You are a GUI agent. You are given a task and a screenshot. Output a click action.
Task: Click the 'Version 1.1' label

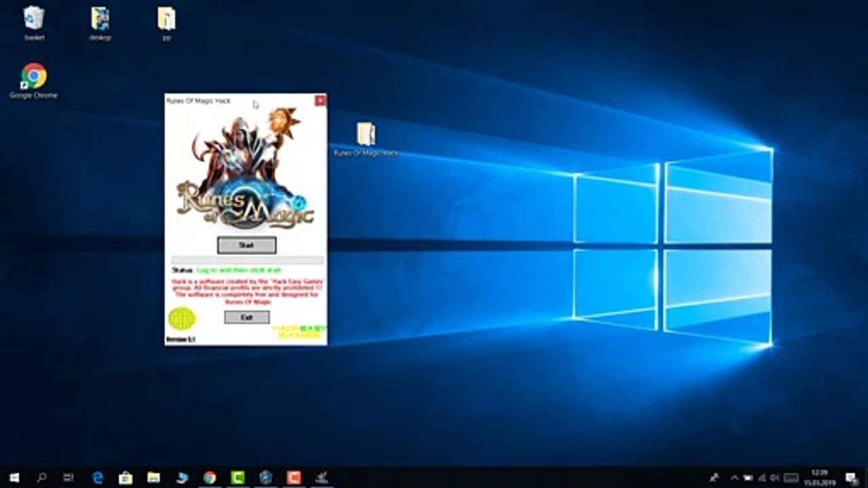pyautogui.click(x=180, y=338)
